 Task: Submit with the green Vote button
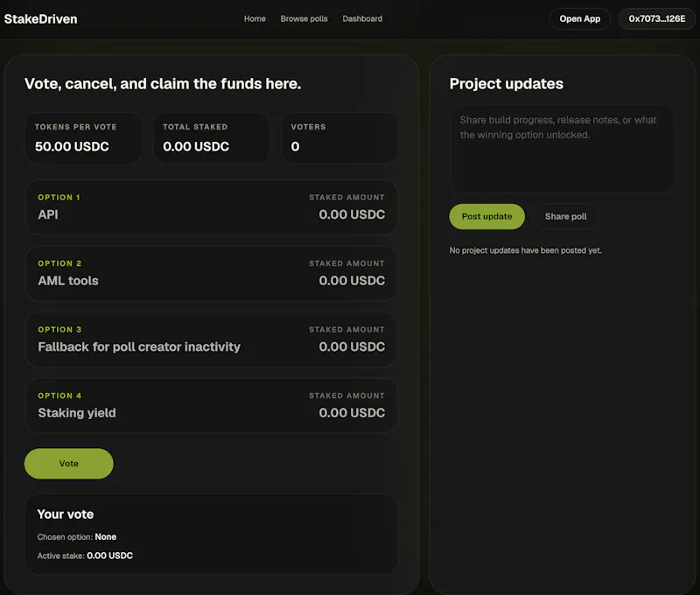69,464
